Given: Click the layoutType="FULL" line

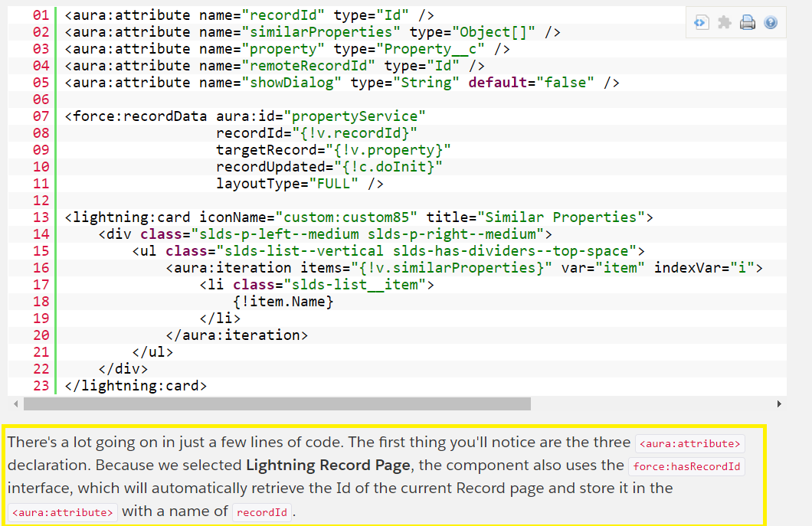Looking at the screenshot, I should tap(300, 184).
